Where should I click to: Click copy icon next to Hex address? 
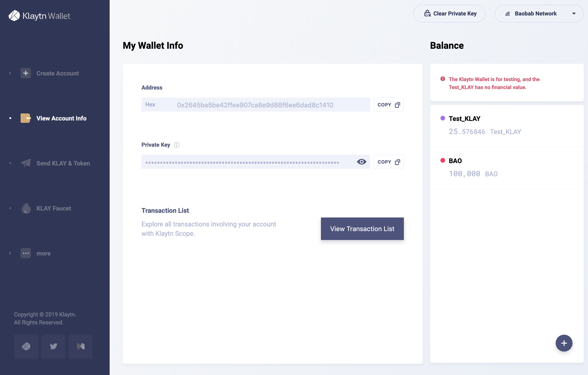pyautogui.click(x=397, y=105)
